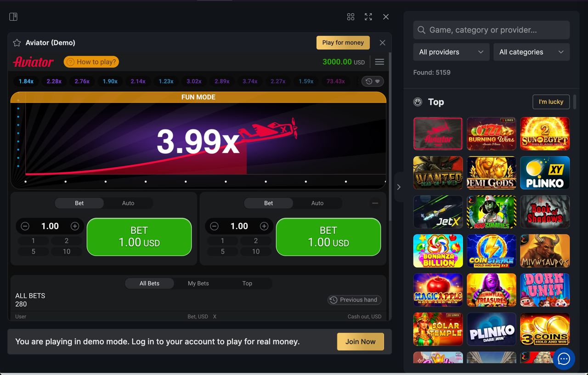Viewport: 588px width, 375px height.
Task: Remove the second bet panel
Action: tap(375, 203)
